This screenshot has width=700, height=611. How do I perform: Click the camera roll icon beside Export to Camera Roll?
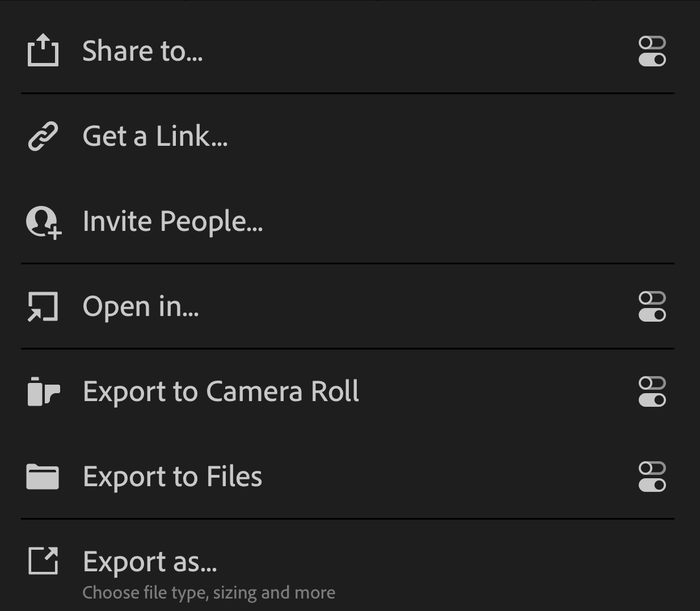point(43,391)
